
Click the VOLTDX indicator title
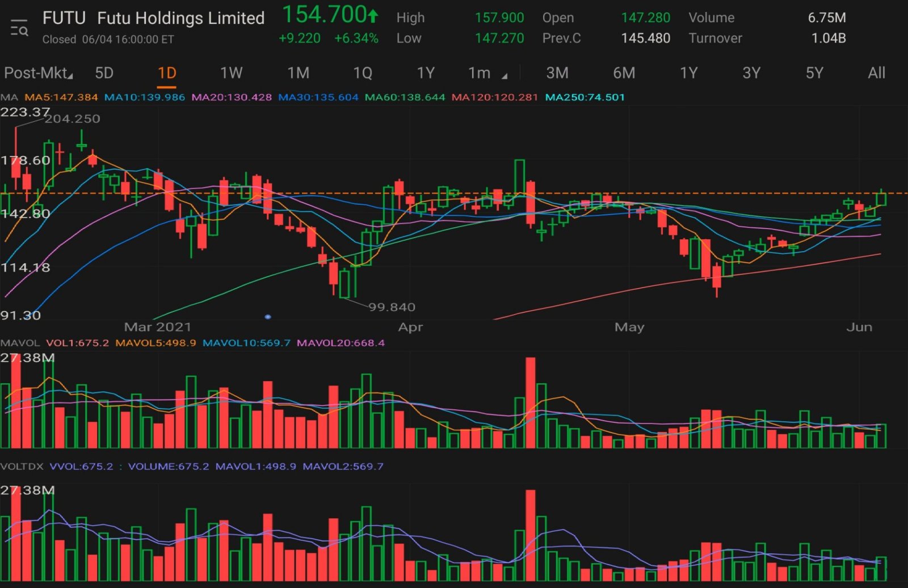point(22,467)
